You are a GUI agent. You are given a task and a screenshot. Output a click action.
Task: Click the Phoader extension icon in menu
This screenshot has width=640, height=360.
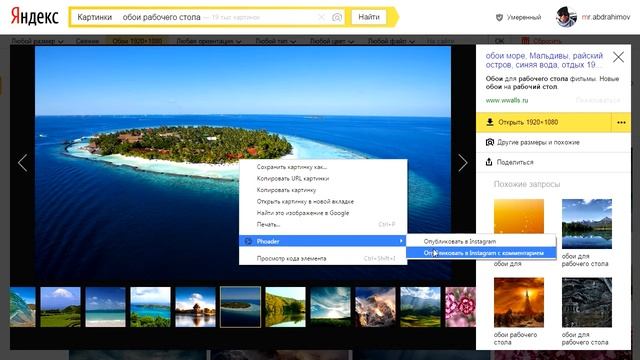coord(247,241)
